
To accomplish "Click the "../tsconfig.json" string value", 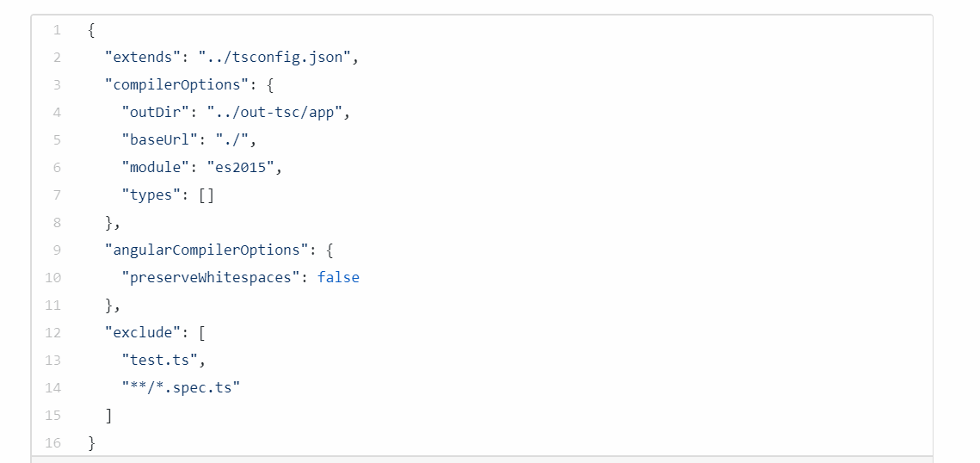I will 276,58.
